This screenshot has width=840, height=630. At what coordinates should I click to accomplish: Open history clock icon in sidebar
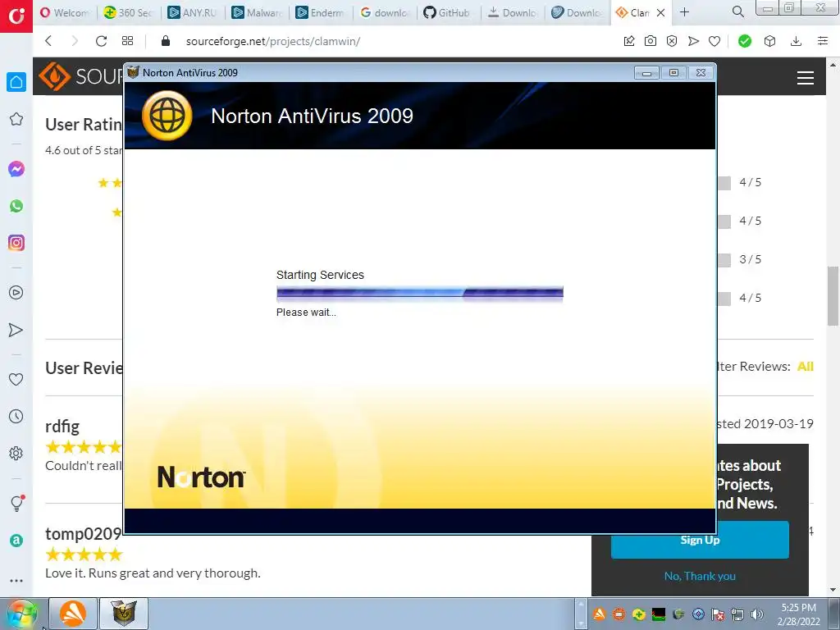[16, 416]
